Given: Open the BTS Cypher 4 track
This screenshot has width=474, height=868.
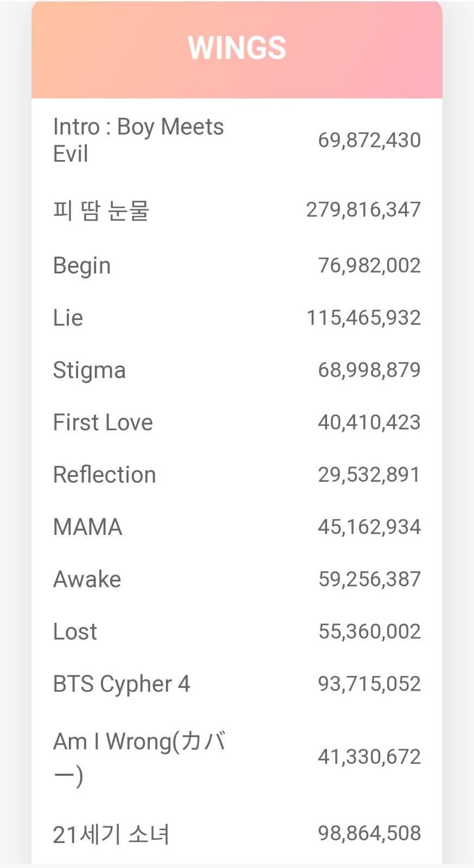Looking at the screenshot, I should pyautogui.click(x=121, y=684).
